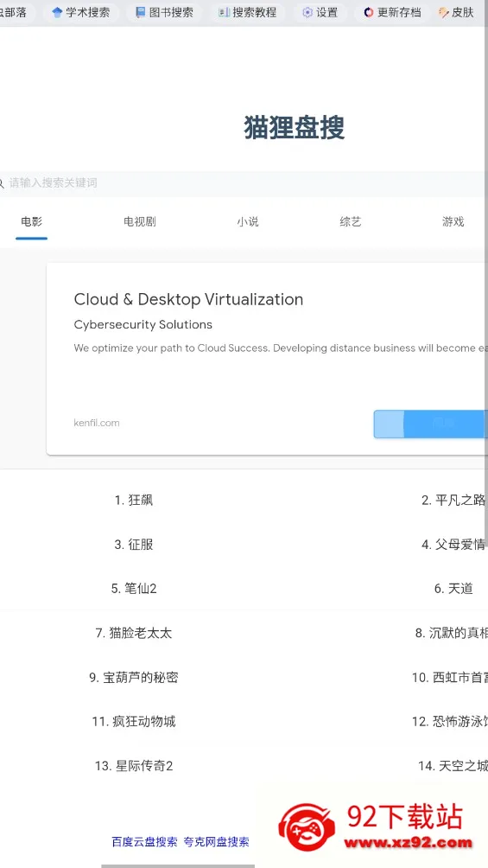This screenshot has height=868, width=488.
Task: Select hot item 13. 星际传奇2
Action: click(x=134, y=766)
